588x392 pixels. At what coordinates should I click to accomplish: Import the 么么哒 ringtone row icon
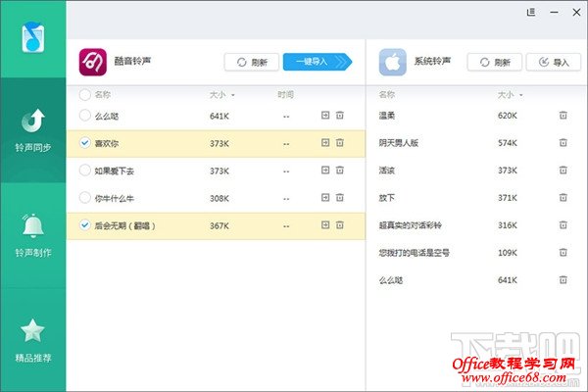pos(325,116)
